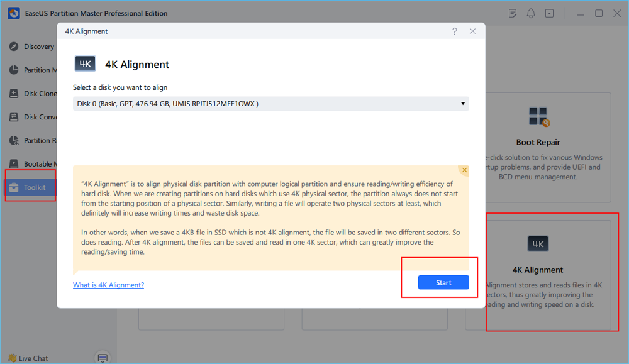This screenshot has height=364, width=629.
Task: Open the Boot Repair tool icon
Action: coord(539,117)
